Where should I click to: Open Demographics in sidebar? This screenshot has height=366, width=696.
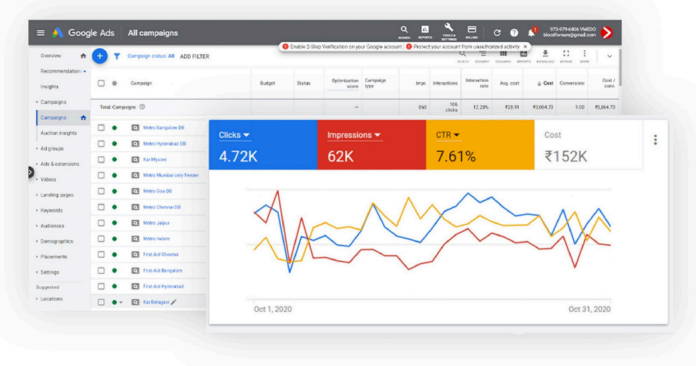[57, 241]
